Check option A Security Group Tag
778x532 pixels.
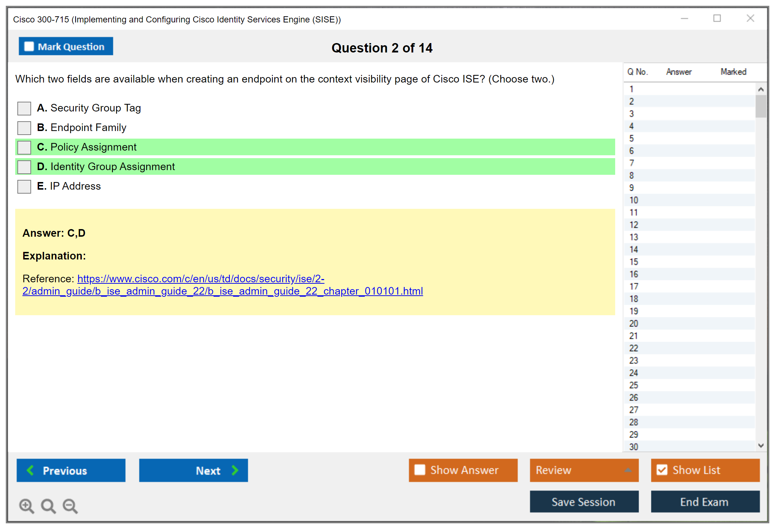[x=24, y=108]
